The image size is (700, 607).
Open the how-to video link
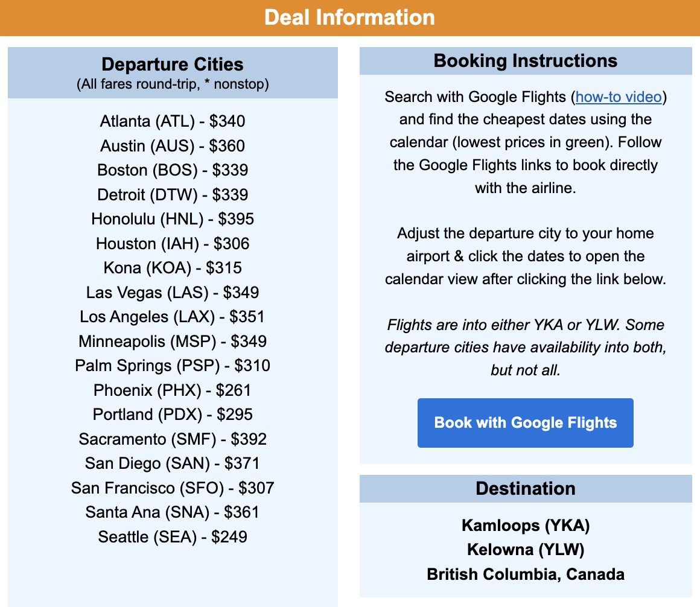click(617, 97)
